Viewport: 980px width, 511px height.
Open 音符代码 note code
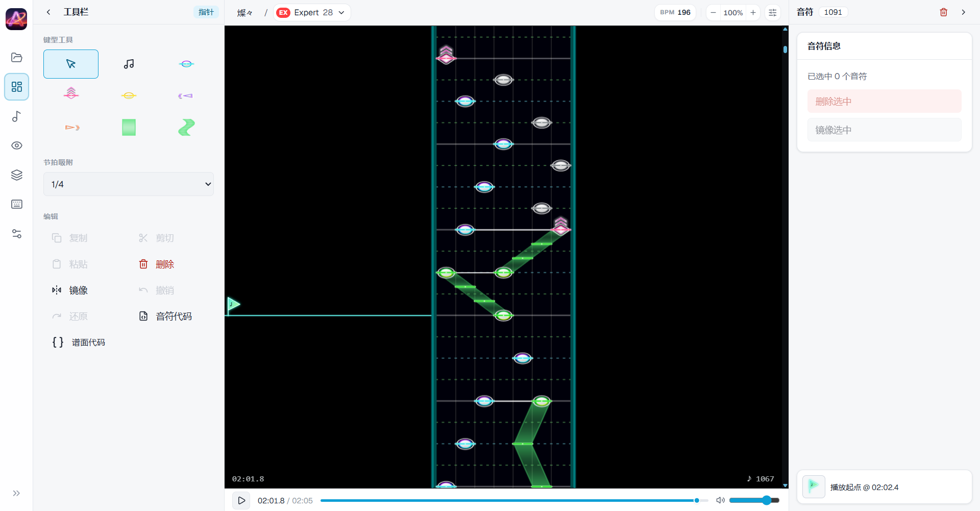[166, 316]
